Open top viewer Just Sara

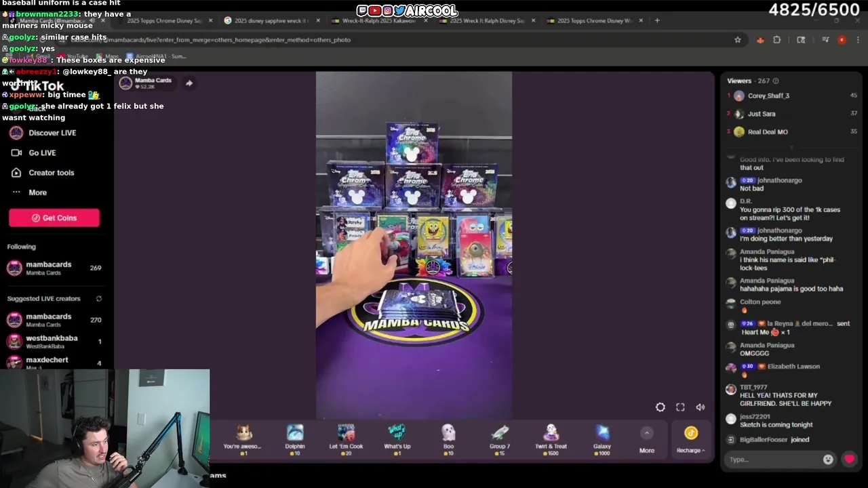(x=762, y=114)
